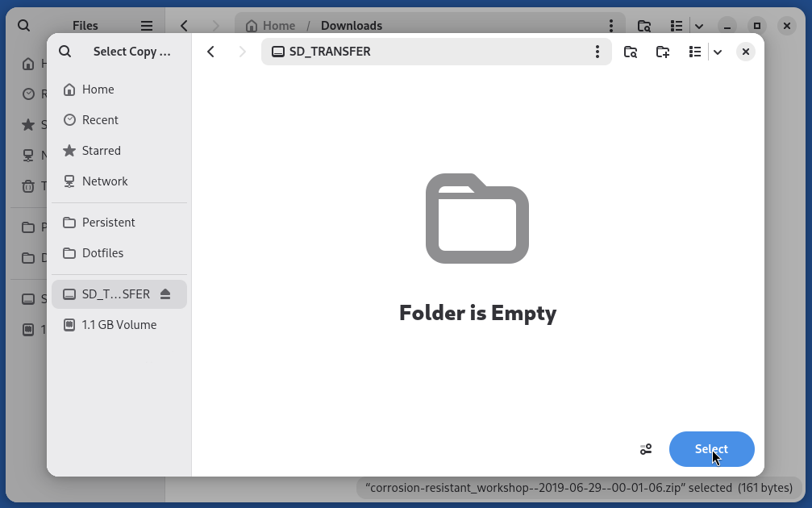
Task: Switch to list view in the dialog
Action: pos(694,52)
